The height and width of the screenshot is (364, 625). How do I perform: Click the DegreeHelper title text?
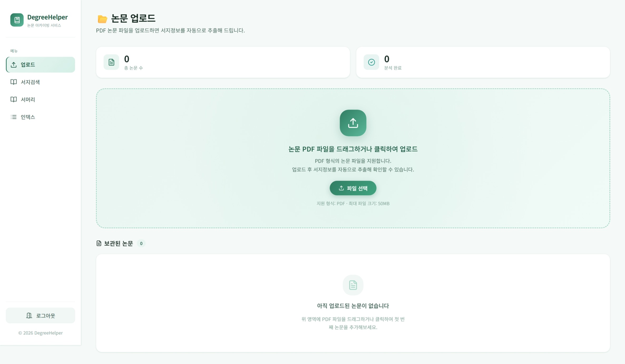[x=47, y=17]
